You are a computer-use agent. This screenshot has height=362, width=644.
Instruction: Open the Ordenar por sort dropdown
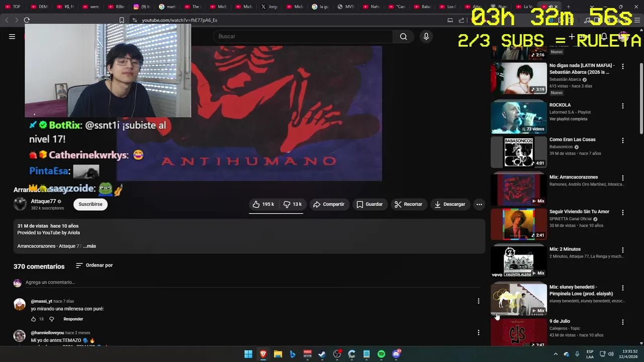click(x=94, y=265)
